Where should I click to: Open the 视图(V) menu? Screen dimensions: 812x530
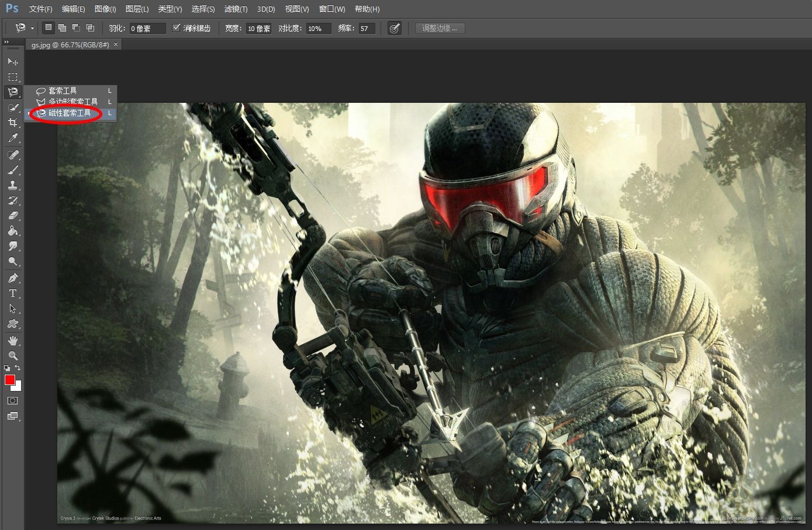297,9
